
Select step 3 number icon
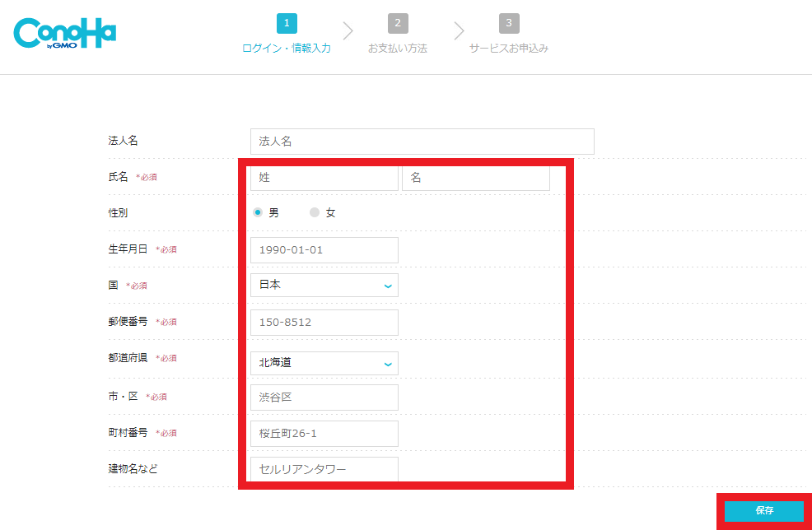tap(509, 23)
